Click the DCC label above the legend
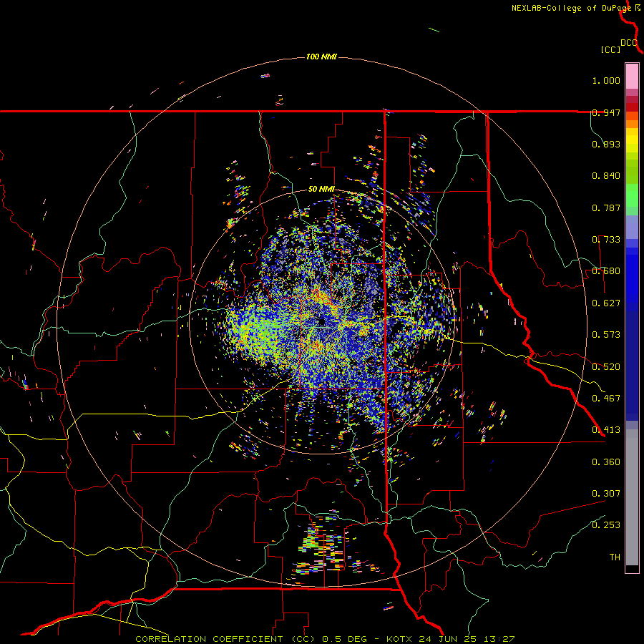Viewport: 644px width, 644px height. (628, 43)
